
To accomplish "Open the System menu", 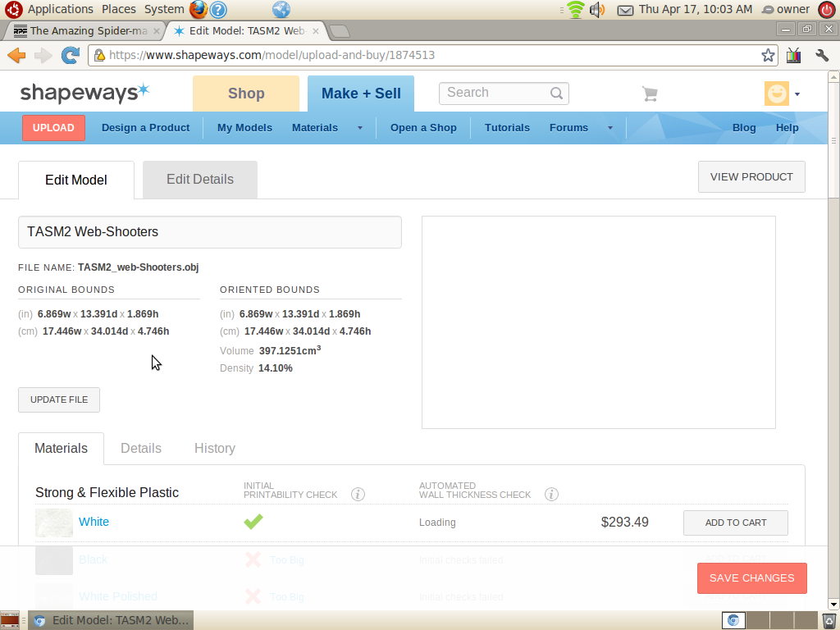I will (164, 9).
